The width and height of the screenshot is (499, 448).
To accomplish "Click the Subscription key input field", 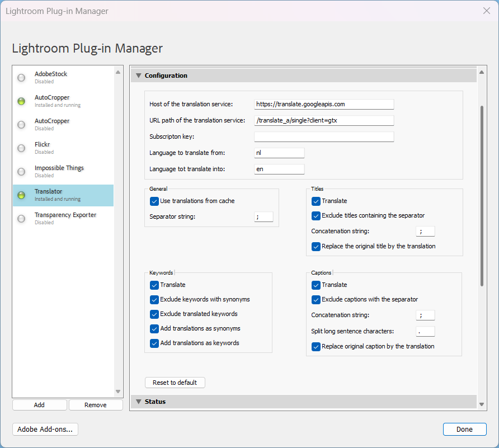I will point(324,137).
